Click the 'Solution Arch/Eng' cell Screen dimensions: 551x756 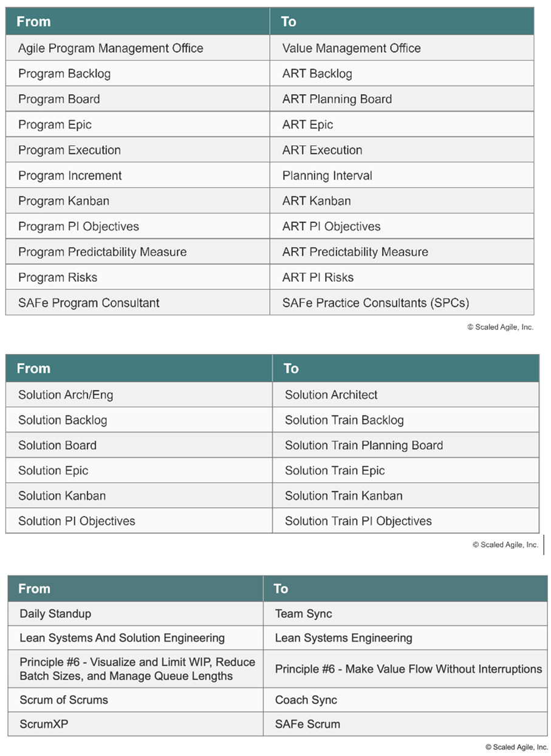point(139,395)
